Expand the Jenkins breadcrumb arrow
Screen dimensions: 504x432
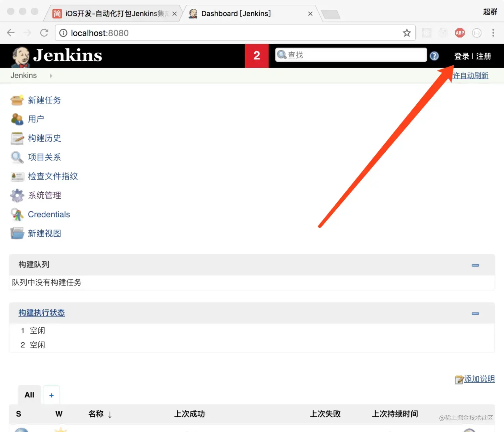pos(51,76)
